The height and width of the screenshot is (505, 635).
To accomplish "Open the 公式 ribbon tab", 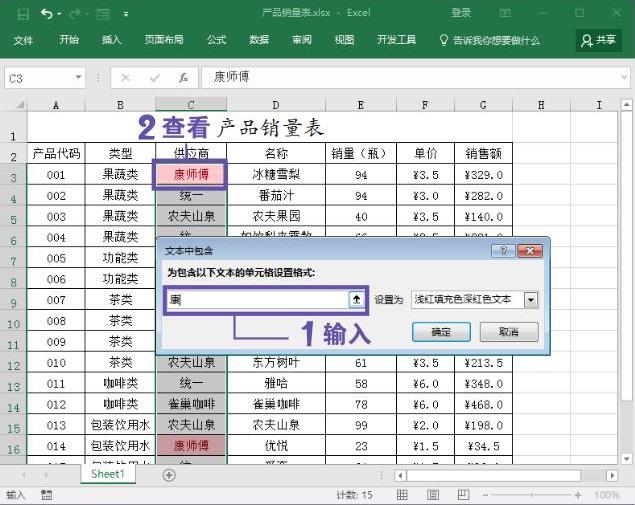I will pos(217,40).
